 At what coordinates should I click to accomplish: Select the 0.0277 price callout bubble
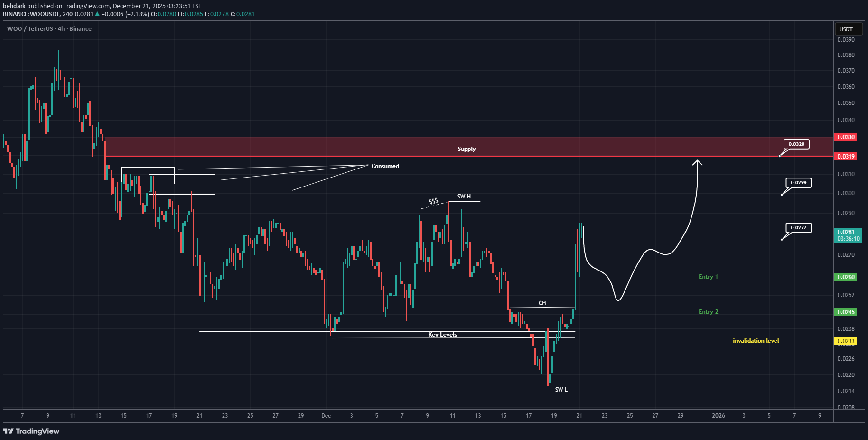(x=798, y=228)
